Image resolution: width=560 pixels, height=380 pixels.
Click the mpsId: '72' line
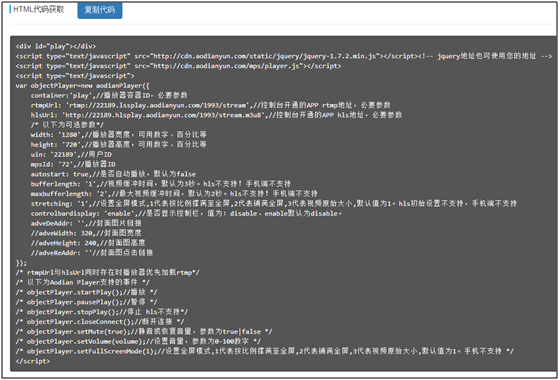click(73, 164)
